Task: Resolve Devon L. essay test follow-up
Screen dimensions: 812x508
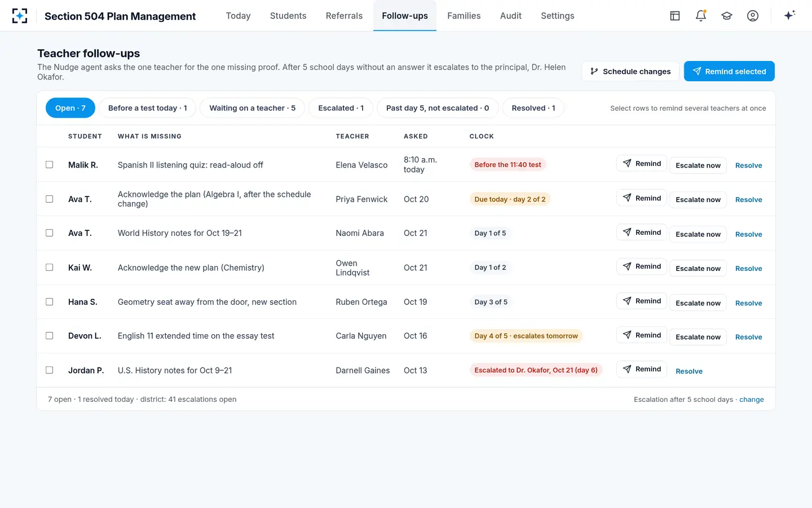Action: 749,337
